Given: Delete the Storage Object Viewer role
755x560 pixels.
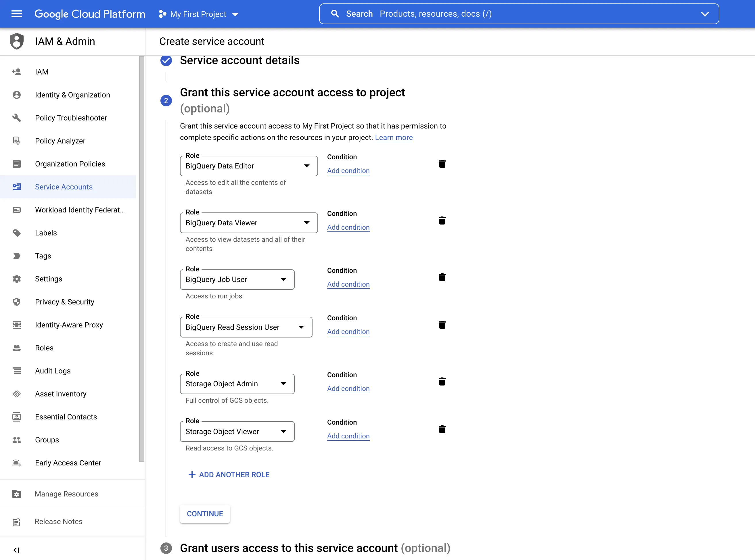Looking at the screenshot, I should point(442,429).
